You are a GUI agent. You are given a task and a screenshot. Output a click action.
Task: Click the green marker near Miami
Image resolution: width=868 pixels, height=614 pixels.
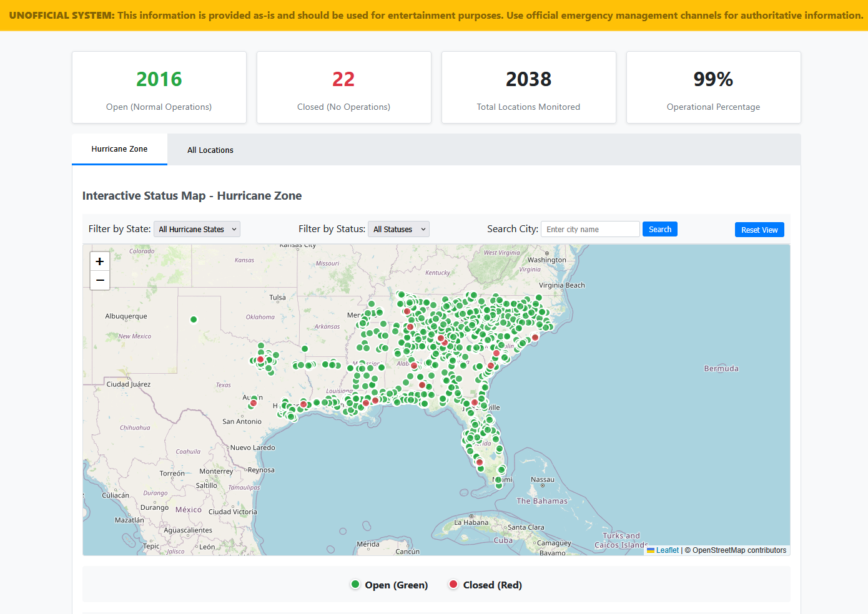(498, 480)
